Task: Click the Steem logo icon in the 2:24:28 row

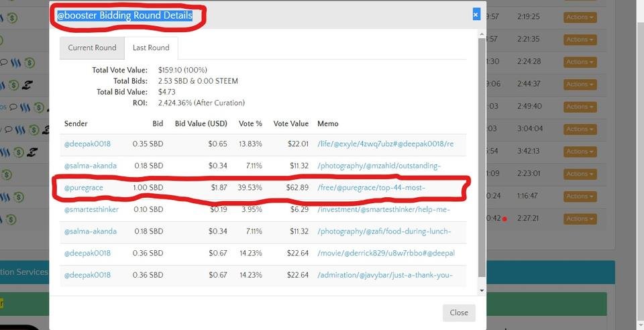Action: pos(16,63)
